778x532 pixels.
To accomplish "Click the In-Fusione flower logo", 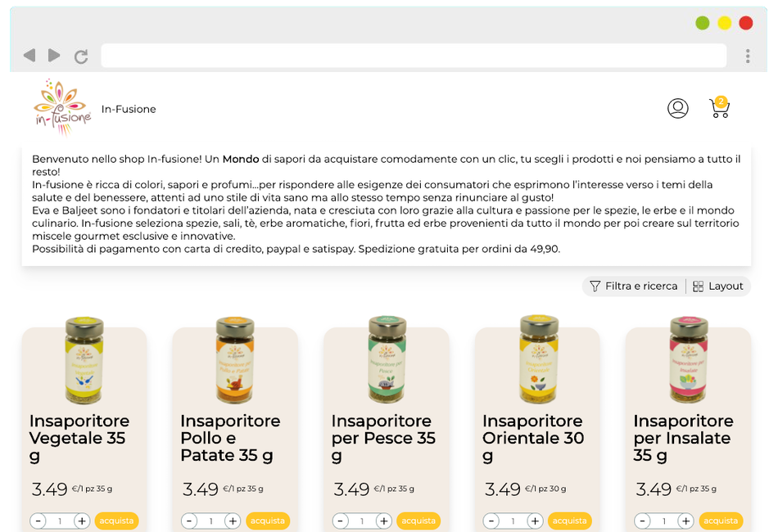I will (62, 107).
